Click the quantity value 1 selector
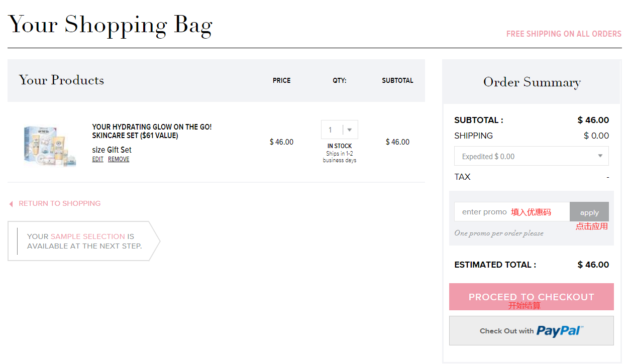The width and height of the screenshot is (628, 364). pos(331,130)
